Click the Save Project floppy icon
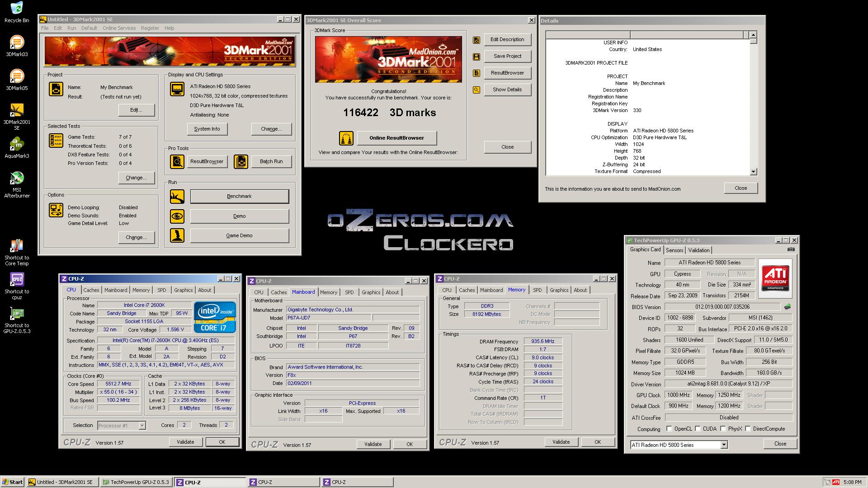This screenshot has height=488, width=868. pos(476,56)
